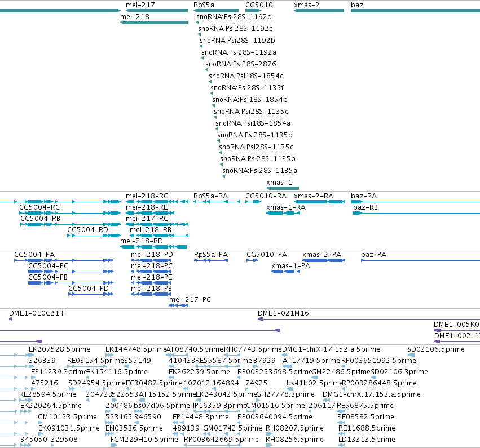Select the xmas-2-RA transcript
Image resolution: width=480 pixels, height=448 pixels.
point(320,202)
